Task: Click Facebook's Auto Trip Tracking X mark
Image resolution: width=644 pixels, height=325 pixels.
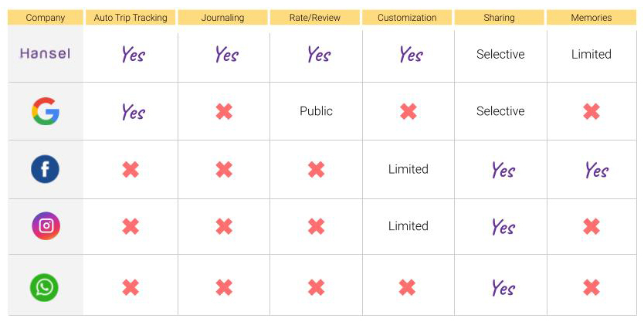Action: tap(130, 169)
